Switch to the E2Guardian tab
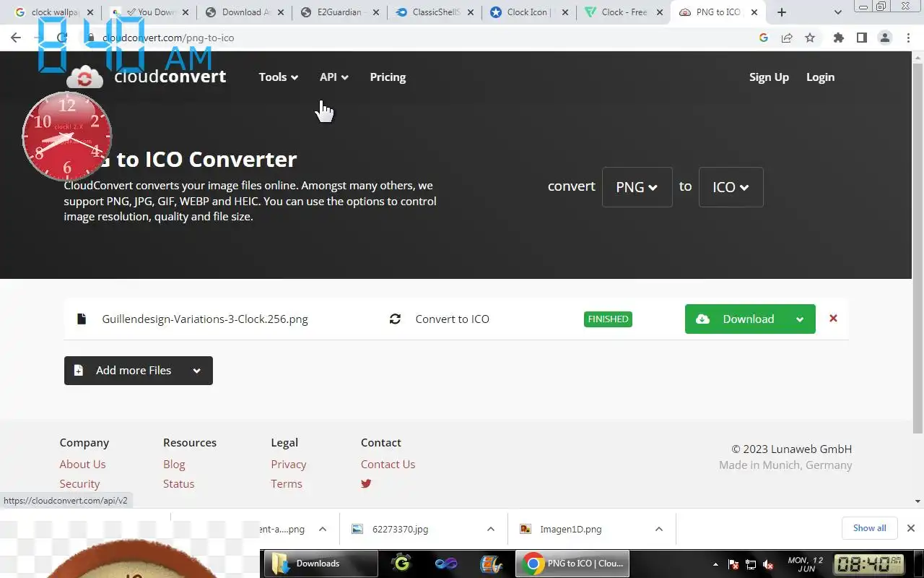Viewport: 924px width, 578px height. click(x=339, y=12)
